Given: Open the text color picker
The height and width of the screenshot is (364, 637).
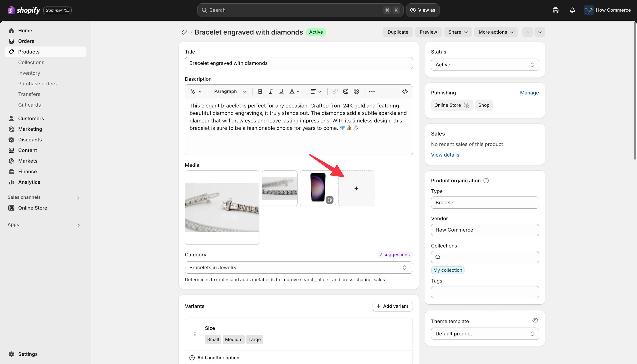Looking at the screenshot, I should [294, 91].
